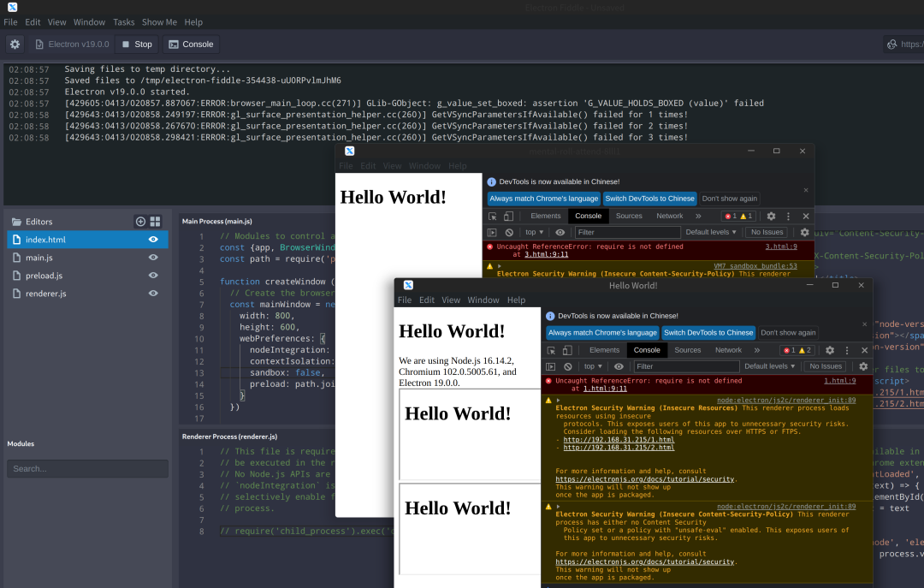This screenshot has width=924, height=588.
Task: Switch to Network tab in the rear window
Action: tap(669, 217)
